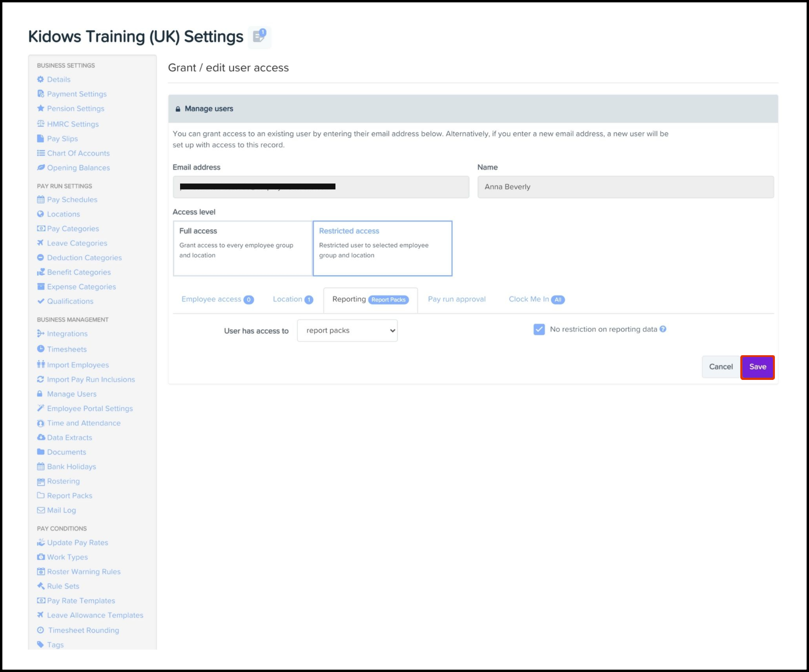Screen dimensions: 809x672
Task: Click the notes icon beside the page title
Action: [259, 37]
